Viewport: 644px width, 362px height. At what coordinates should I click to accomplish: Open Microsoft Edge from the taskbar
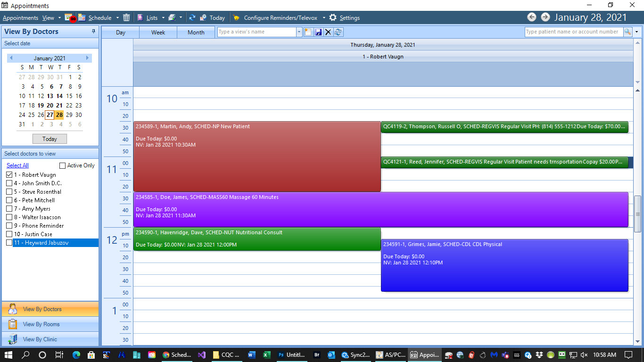(76, 355)
